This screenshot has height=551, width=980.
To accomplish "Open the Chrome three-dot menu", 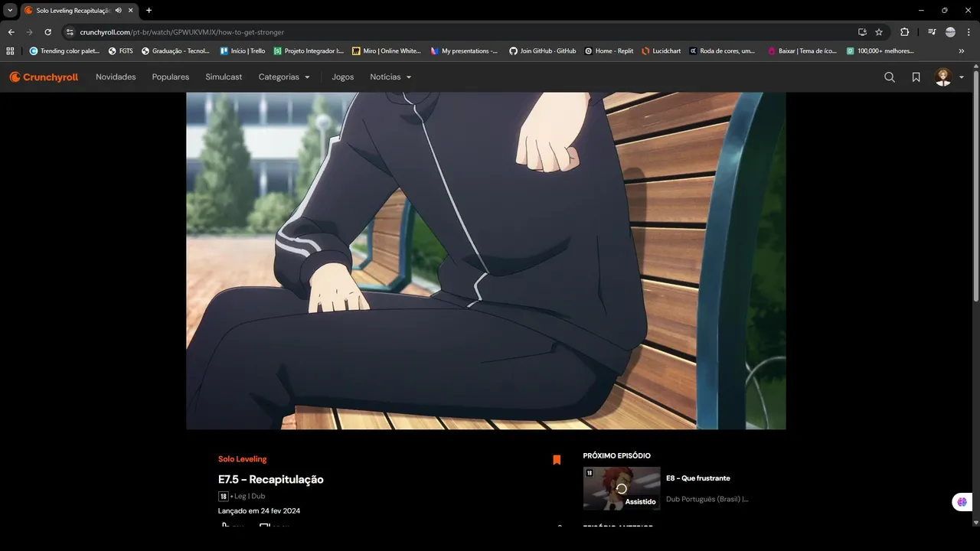I will point(969,32).
